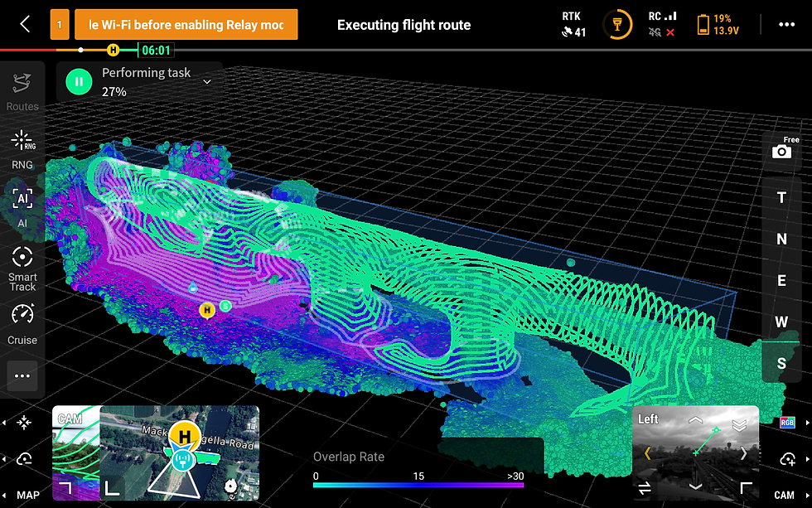Click the Overlap Rate color gradient bar

pyautogui.click(x=418, y=486)
